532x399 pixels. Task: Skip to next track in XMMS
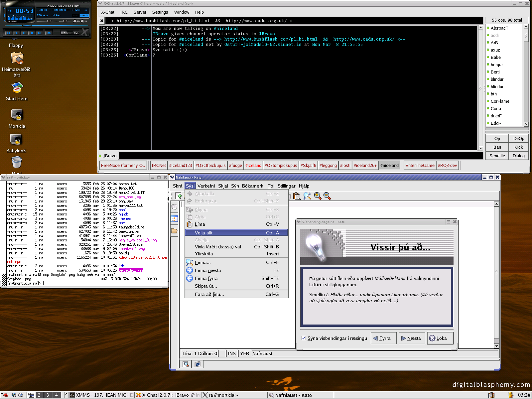40,33
